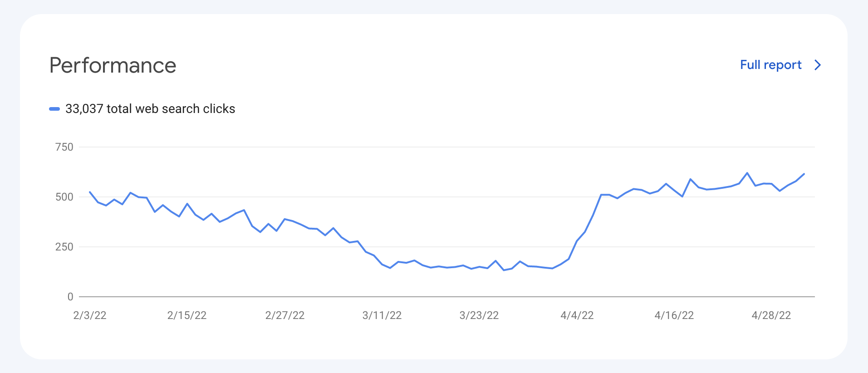Click the 500 y-axis label

click(x=64, y=197)
